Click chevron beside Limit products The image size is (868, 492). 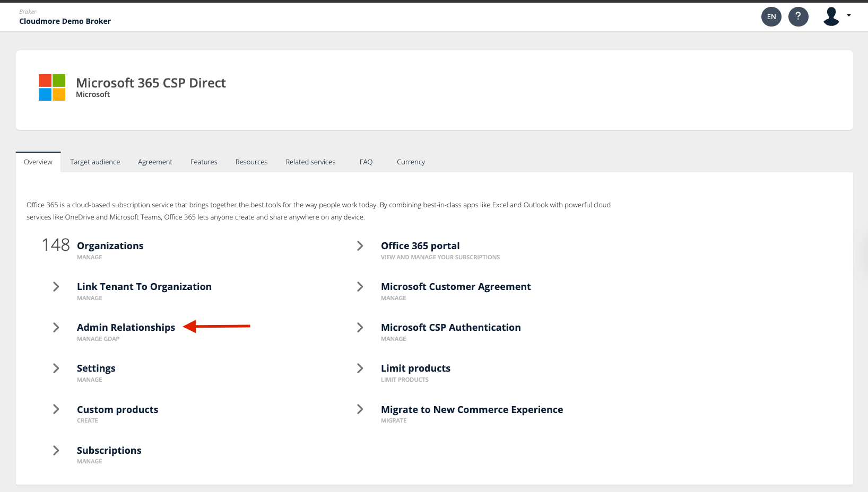[360, 368]
